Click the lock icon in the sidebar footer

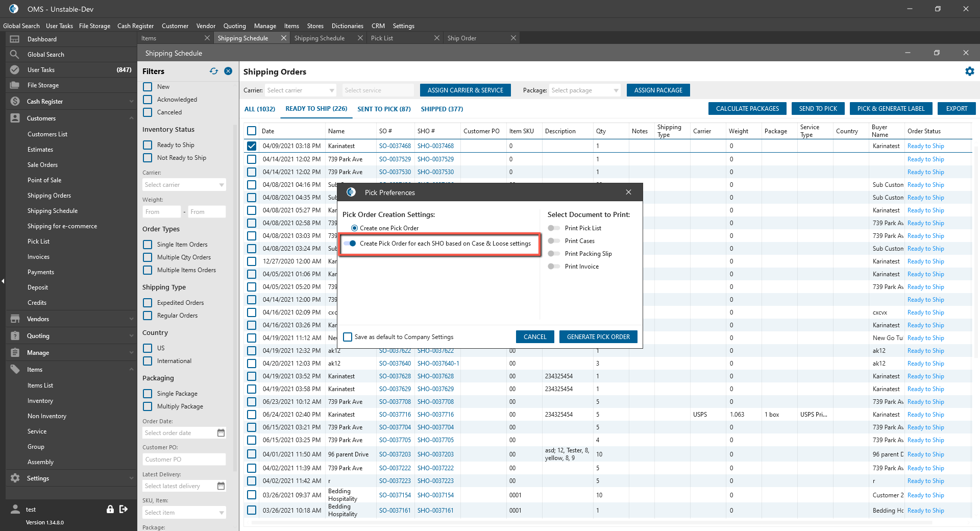point(110,509)
